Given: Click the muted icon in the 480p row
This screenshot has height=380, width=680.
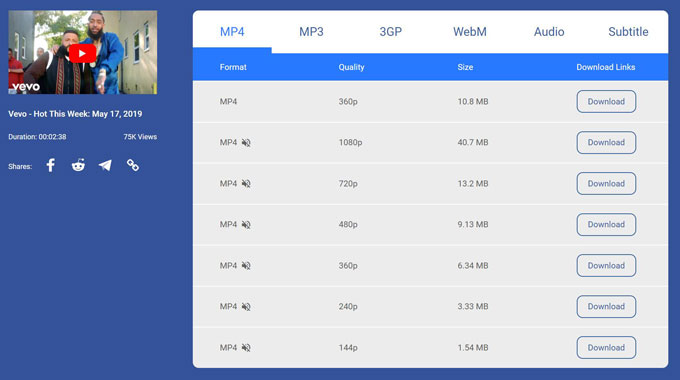Looking at the screenshot, I should (246, 225).
